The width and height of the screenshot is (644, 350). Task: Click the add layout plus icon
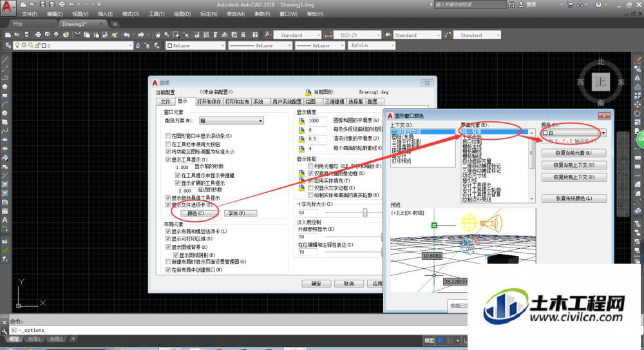tap(73, 339)
